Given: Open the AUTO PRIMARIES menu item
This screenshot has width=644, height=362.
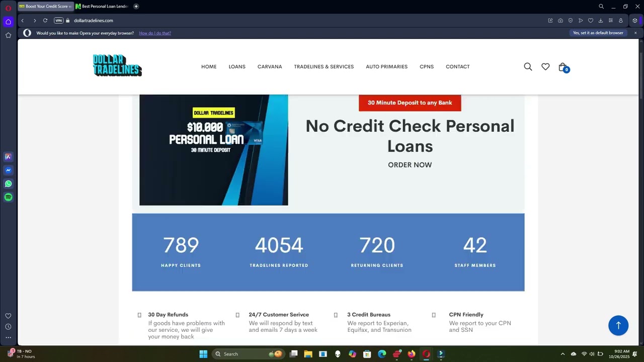Looking at the screenshot, I should [386, 67].
